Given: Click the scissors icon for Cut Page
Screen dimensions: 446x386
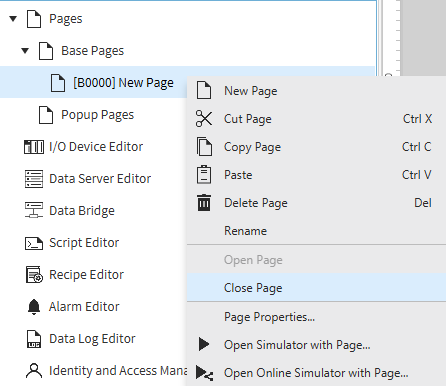Looking at the screenshot, I should [204, 119].
